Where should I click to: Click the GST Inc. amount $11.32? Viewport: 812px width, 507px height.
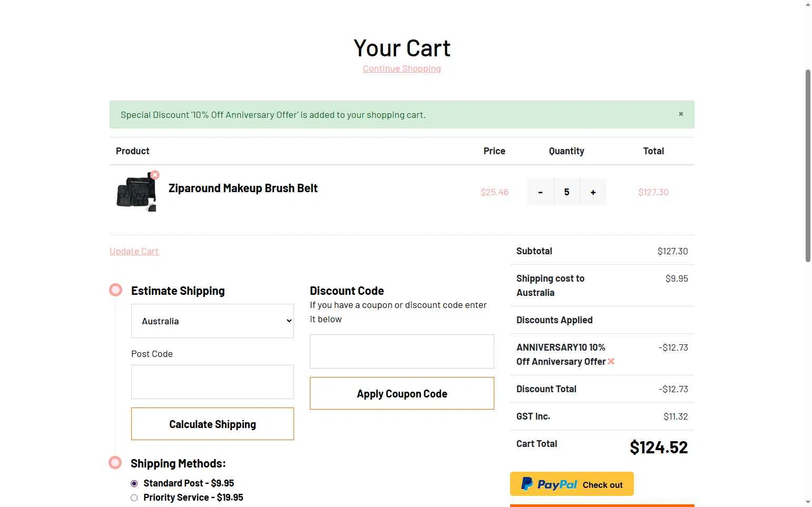tap(676, 416)
